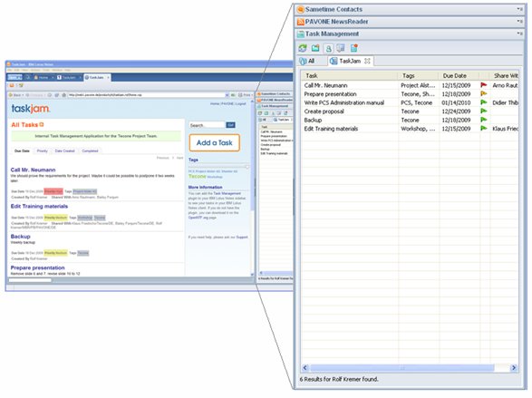The height and width of the screenshot is (398, 532).
Task: Click the new task icon with red dot
Action: (x=353, y=48)
